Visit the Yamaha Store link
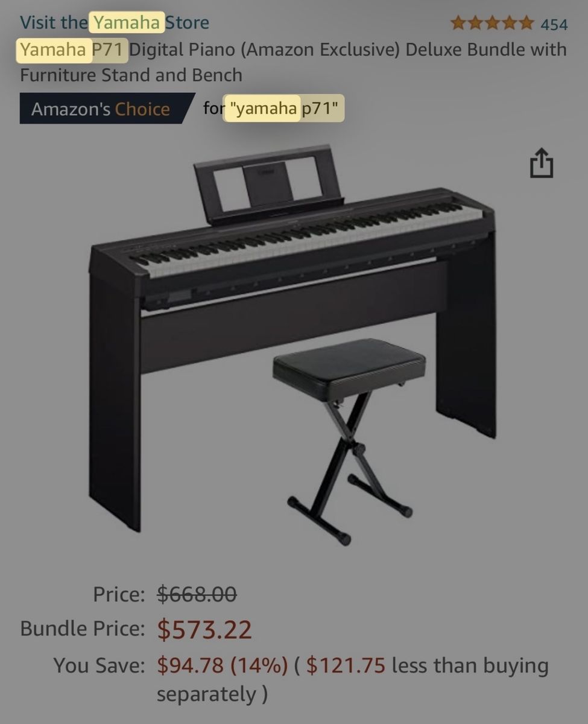The height and width of the screenshot is (724, 588). click(x=115, y=22)
